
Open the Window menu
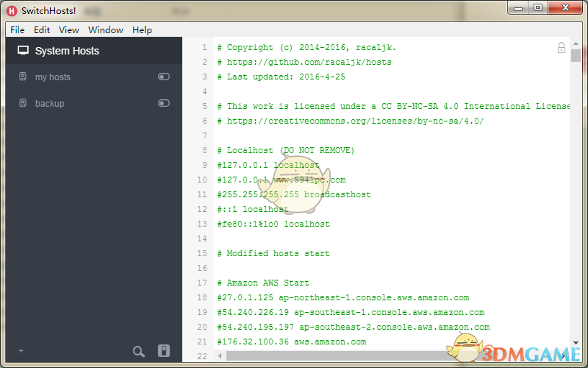point(105,30)
